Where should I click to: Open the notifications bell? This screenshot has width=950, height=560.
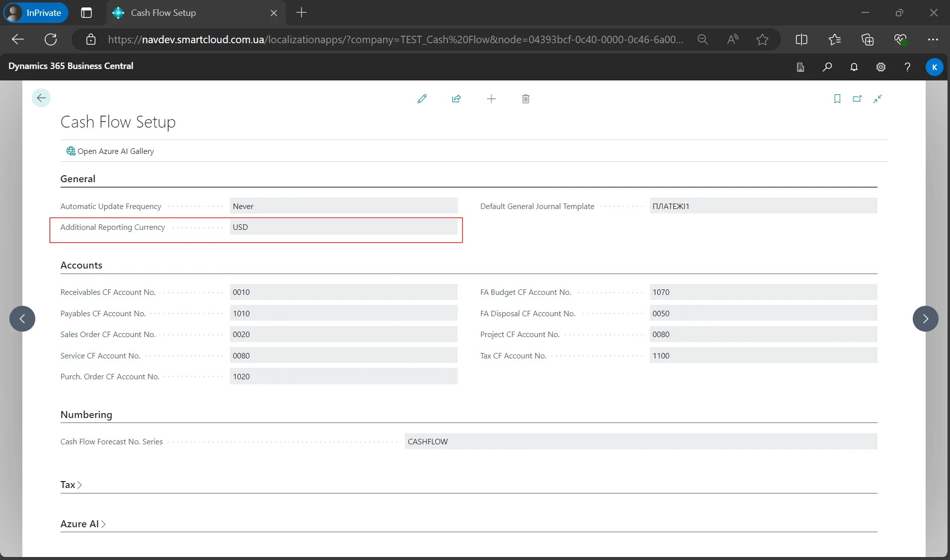[854, 67]
